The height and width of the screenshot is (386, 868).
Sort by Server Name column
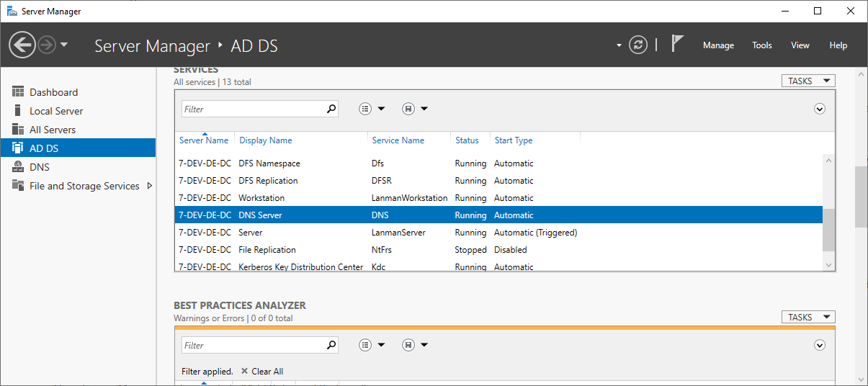tap(204, 140)
